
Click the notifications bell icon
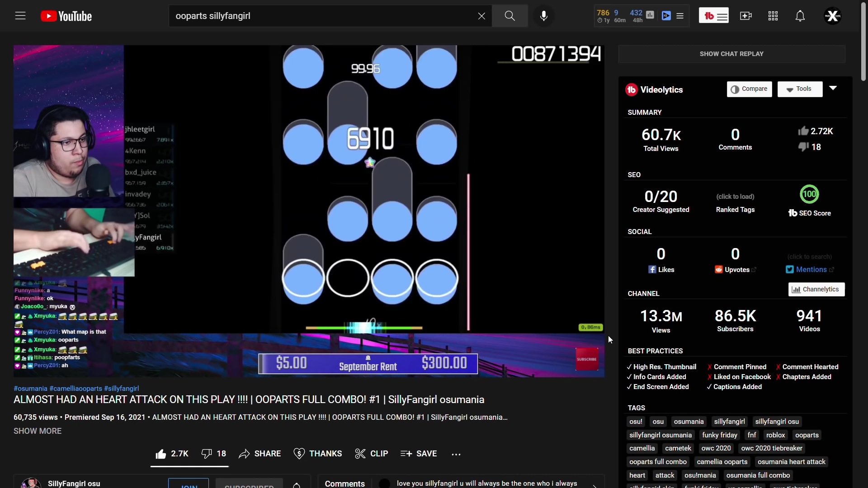(800, 16)
